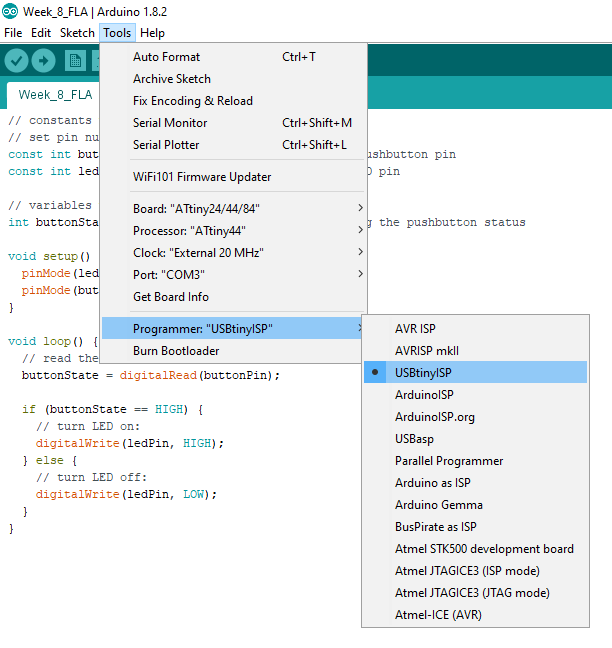Click the Upload arrow toolbar icon
Image resolution: width=612 pixels, height=648 pixels.
click(x=44, y=60)
